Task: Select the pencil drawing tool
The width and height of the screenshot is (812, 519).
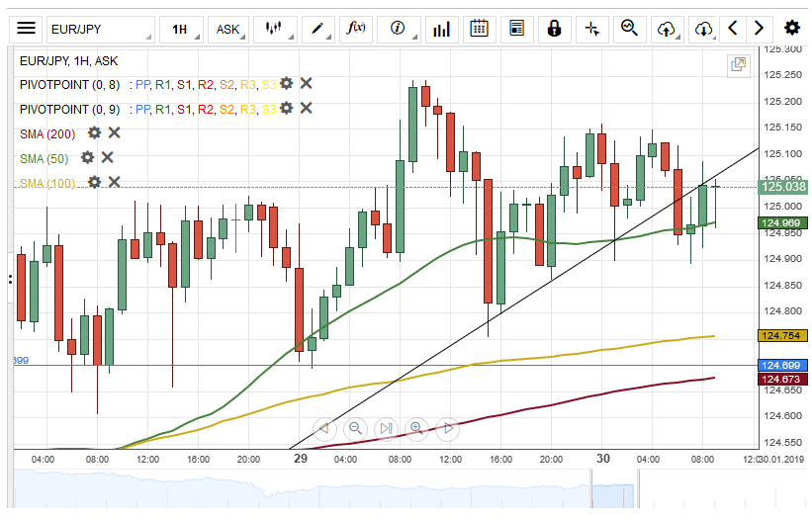Action: (318, 29)
